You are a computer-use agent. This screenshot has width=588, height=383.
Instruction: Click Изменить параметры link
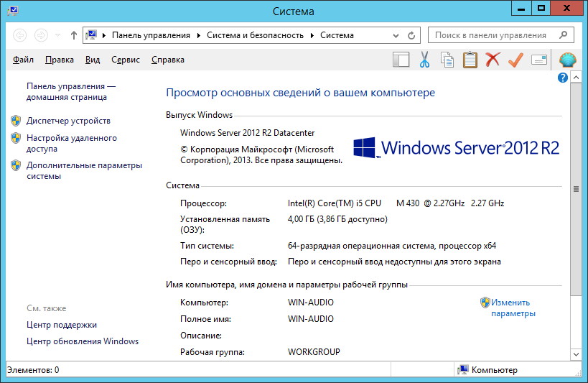(513, 308)
